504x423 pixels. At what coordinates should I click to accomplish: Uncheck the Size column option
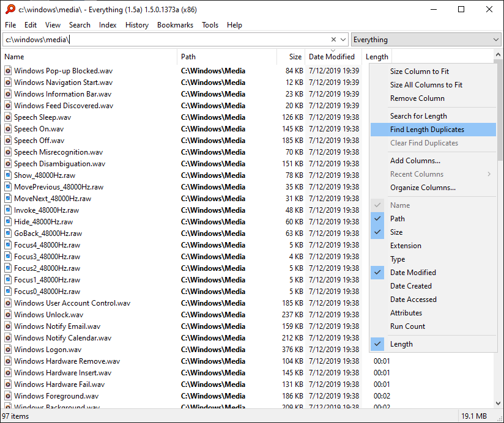[x=433, y=232]
